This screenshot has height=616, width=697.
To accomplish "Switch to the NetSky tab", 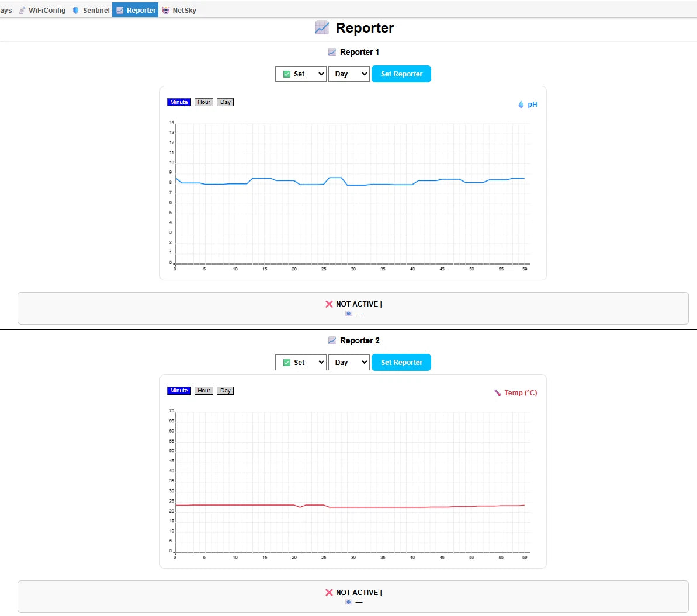I will [x=179, y=10].
